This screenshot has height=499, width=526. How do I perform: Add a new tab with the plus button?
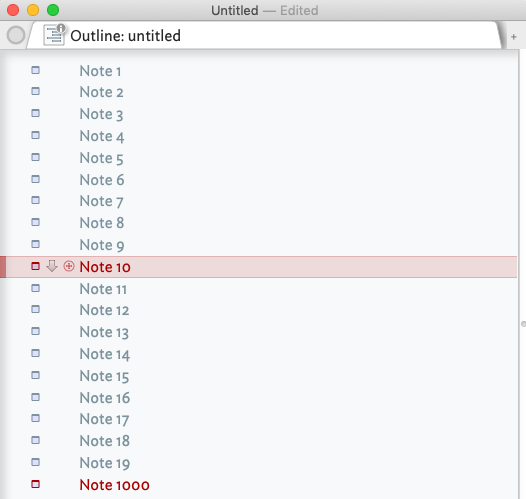[514, 37]
